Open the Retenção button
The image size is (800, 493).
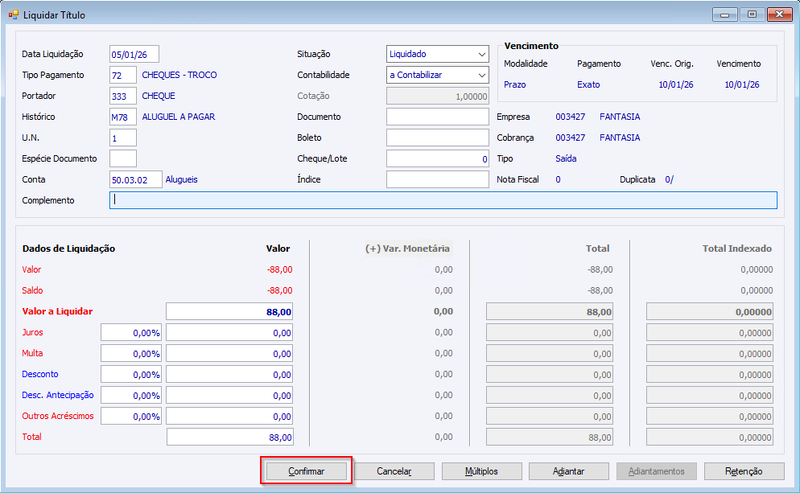pos(744,471)
